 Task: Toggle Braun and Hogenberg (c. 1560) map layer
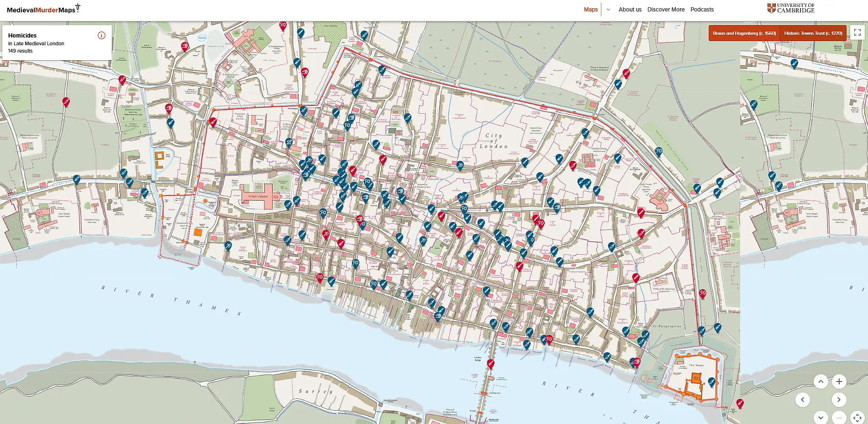[x=744, y=33]
